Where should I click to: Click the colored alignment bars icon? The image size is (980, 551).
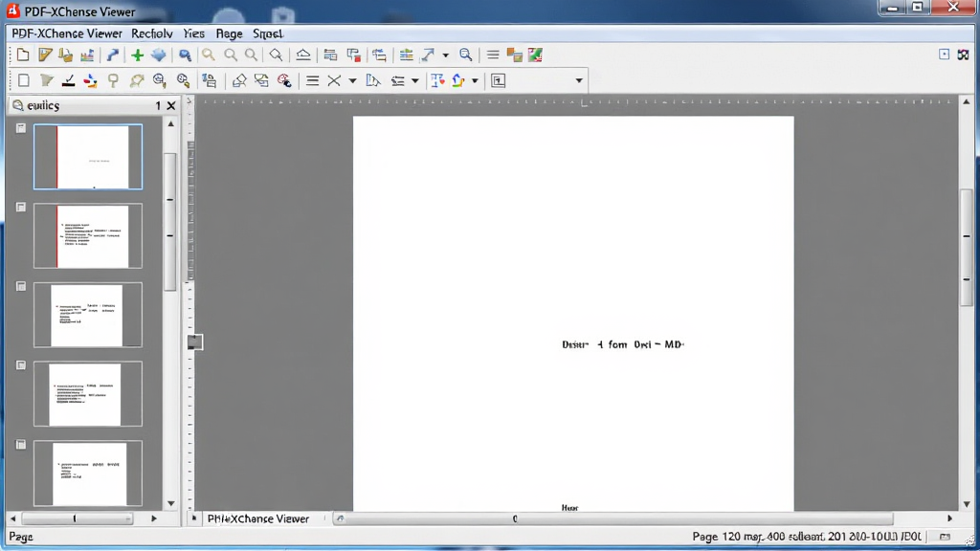(x=406, y=55)
